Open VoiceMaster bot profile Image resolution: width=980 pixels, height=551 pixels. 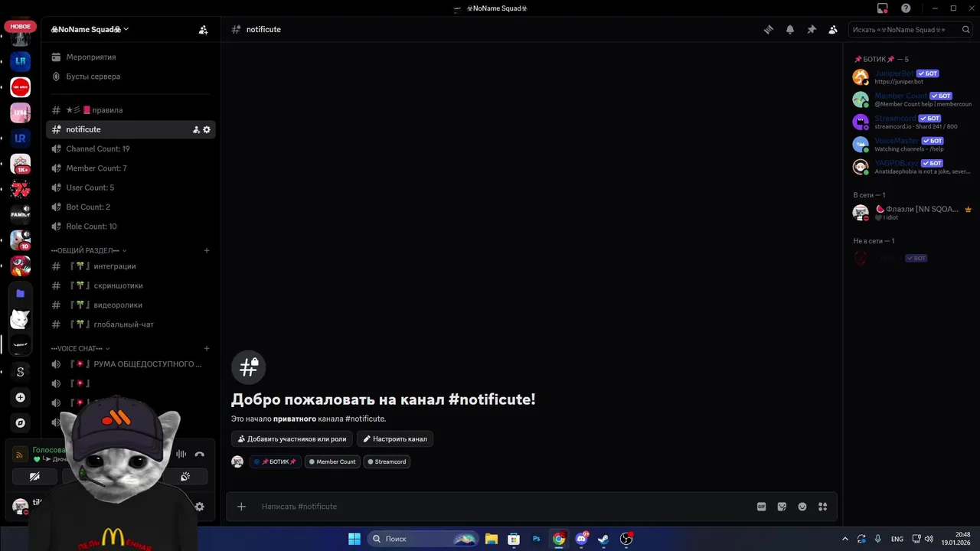pyautogui.click(x=912, y=144)
